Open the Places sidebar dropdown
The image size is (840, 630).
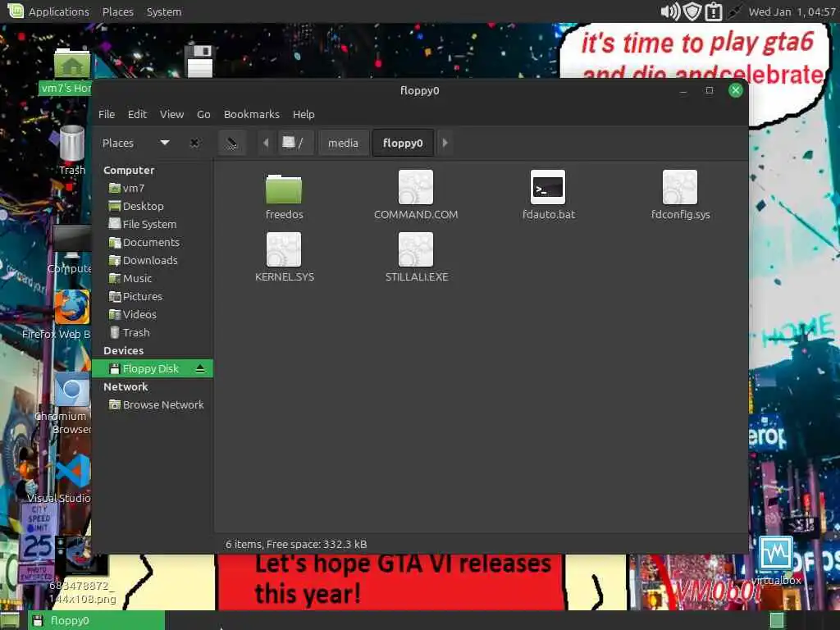(165, 143)
